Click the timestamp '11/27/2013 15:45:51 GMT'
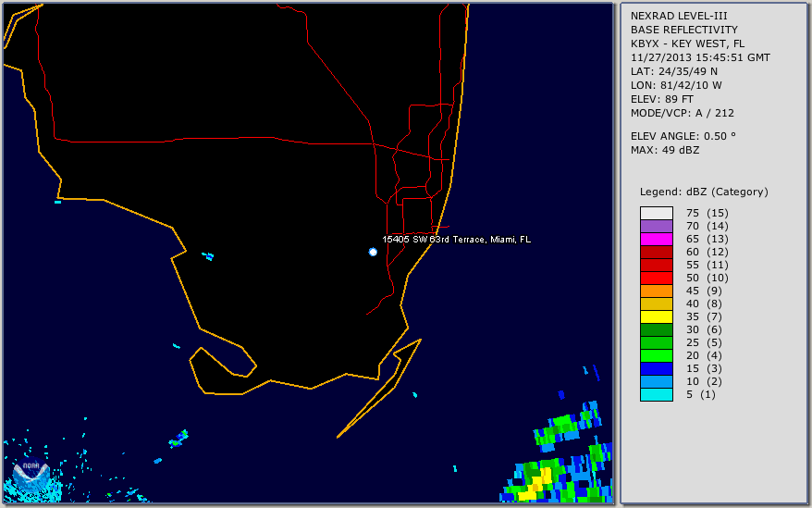812x508 pixels. click(700, 57)
